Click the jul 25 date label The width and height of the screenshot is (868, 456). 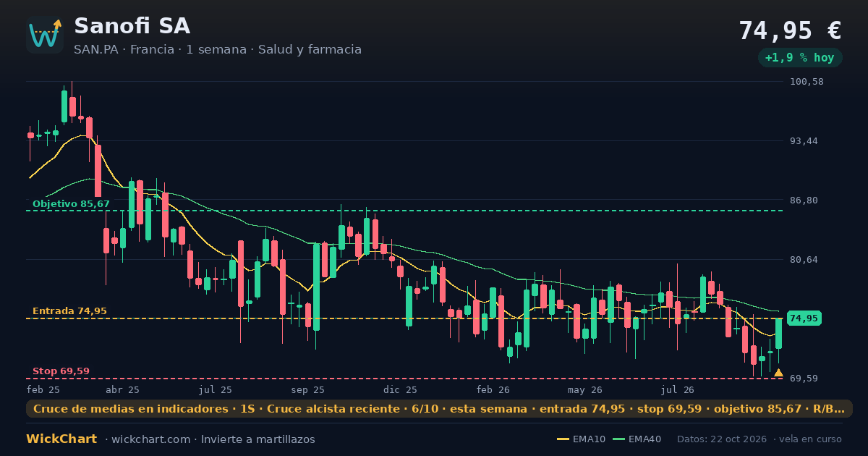point(216,389)
